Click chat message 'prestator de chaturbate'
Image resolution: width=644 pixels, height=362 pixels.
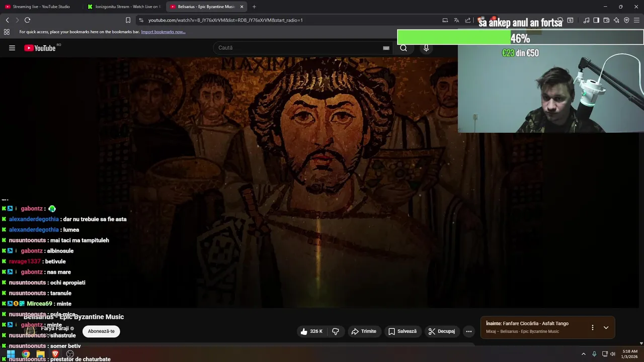80,359
